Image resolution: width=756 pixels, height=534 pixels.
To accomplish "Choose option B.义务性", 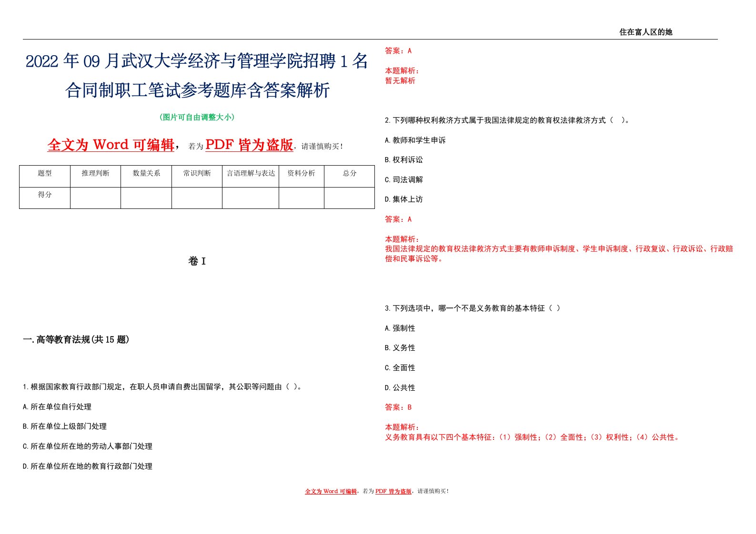I will tap(400, 348).
